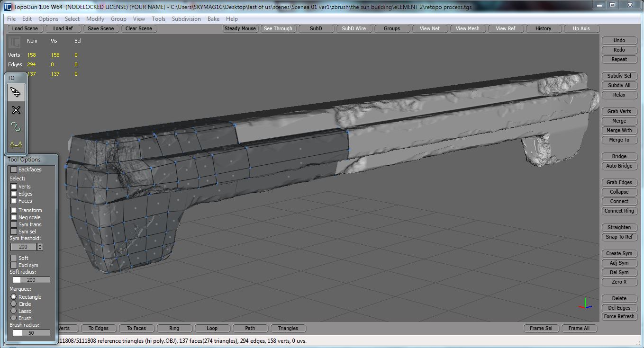Enable the Backfaces checkbox

pos(14,170)
